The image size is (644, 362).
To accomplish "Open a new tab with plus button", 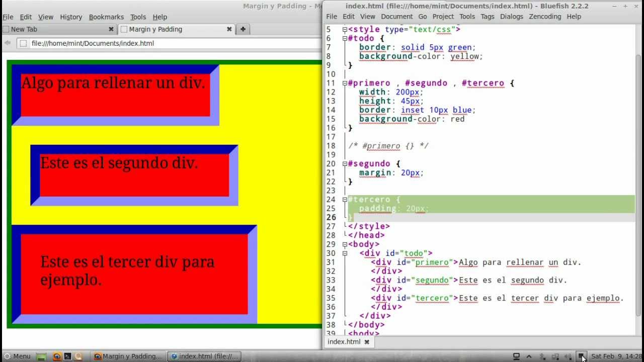I will [243, 29].
